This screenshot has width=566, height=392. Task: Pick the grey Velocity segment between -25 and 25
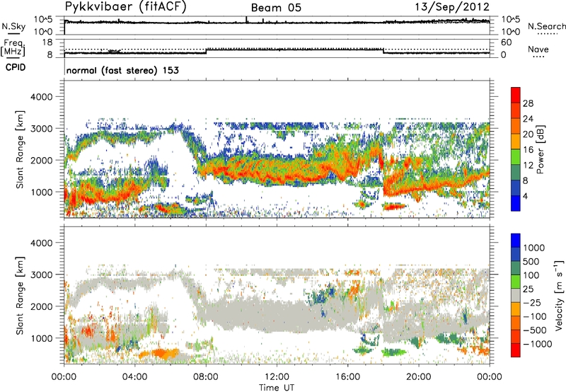click(516, 295)
